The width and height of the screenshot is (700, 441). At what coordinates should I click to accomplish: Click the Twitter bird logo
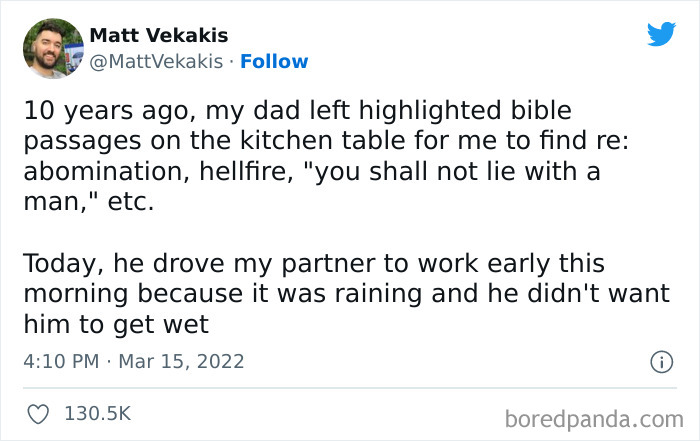tap(661, 34)
